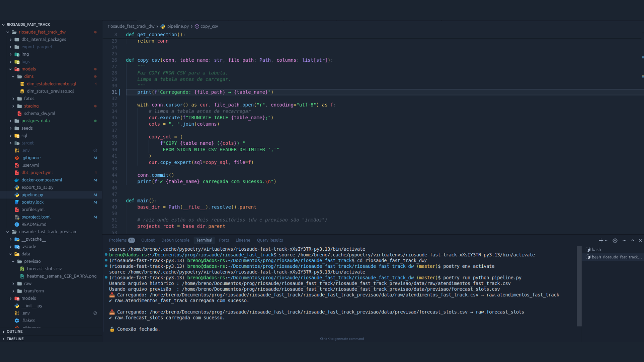Open the terminal launch profile dropdown arrow
This screenshot has width=644, height=362.
pyautogui.click(x=606, y=241)
